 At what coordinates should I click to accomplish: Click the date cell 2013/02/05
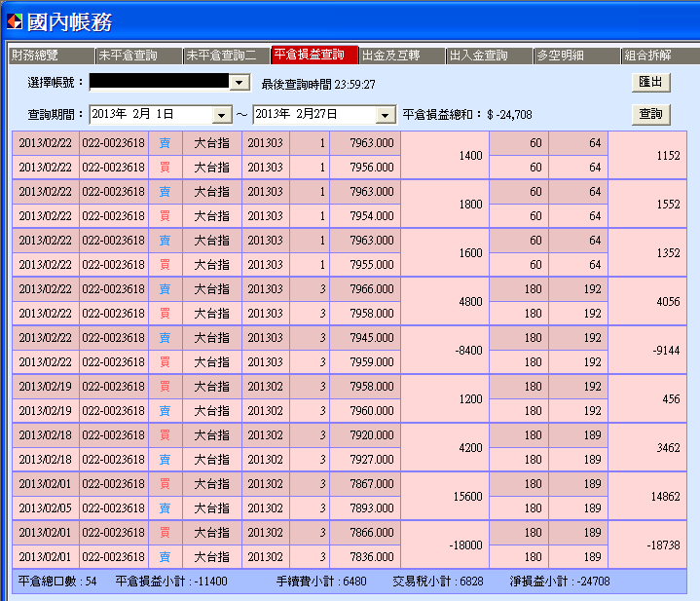click(x=46, y=508)
